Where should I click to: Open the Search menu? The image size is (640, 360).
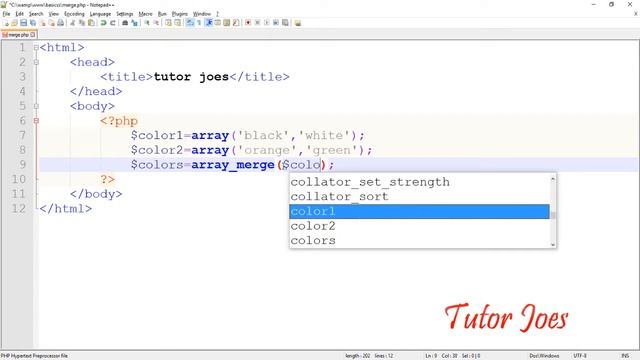tap(36, 14)
